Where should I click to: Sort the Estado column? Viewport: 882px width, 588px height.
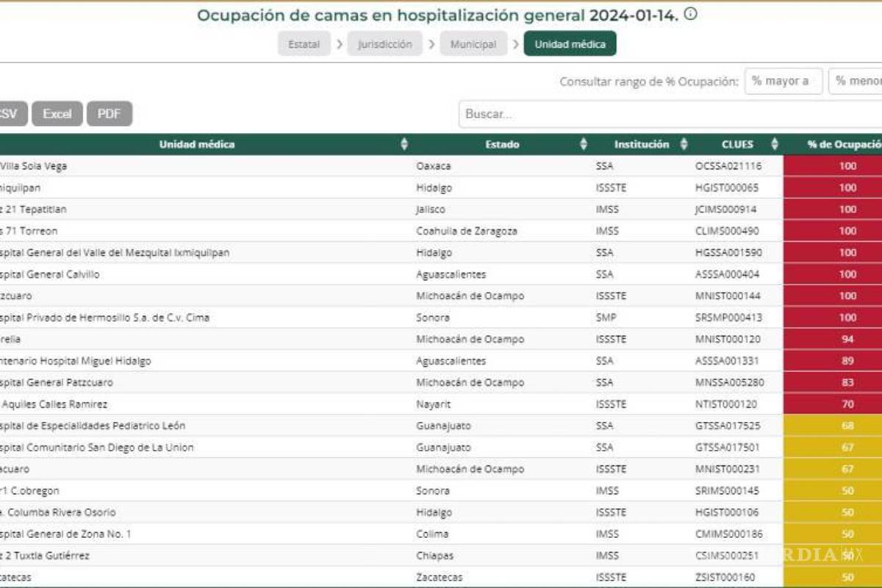584,144
